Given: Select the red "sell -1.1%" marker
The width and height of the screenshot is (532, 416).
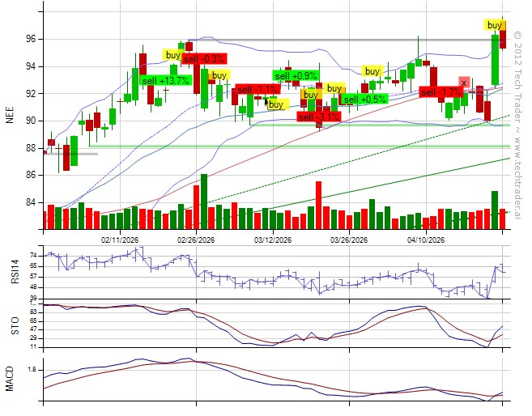Looking at the screenshot, I should (x=257, y=89).
